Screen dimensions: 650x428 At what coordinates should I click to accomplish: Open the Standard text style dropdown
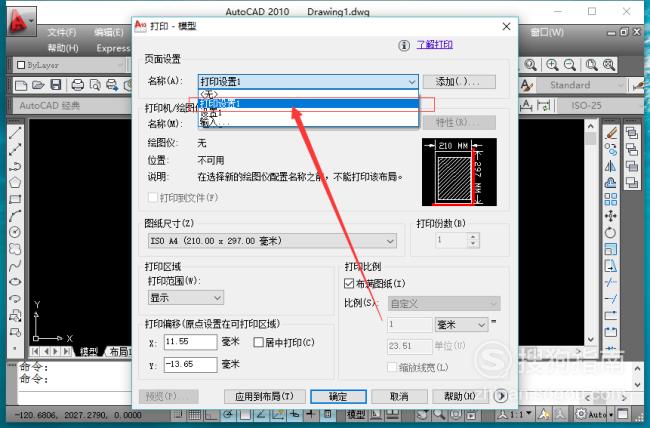coord(581,85)
